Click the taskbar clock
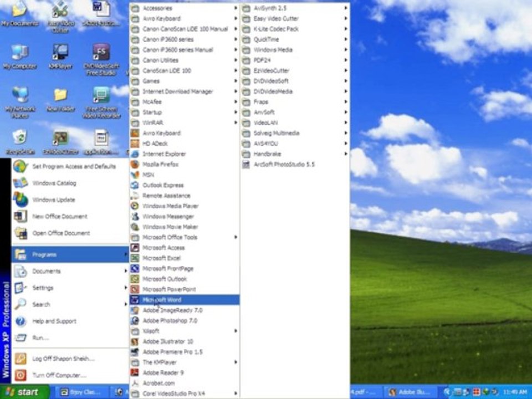This screenshot has height=399, width=532. (515, 392)
